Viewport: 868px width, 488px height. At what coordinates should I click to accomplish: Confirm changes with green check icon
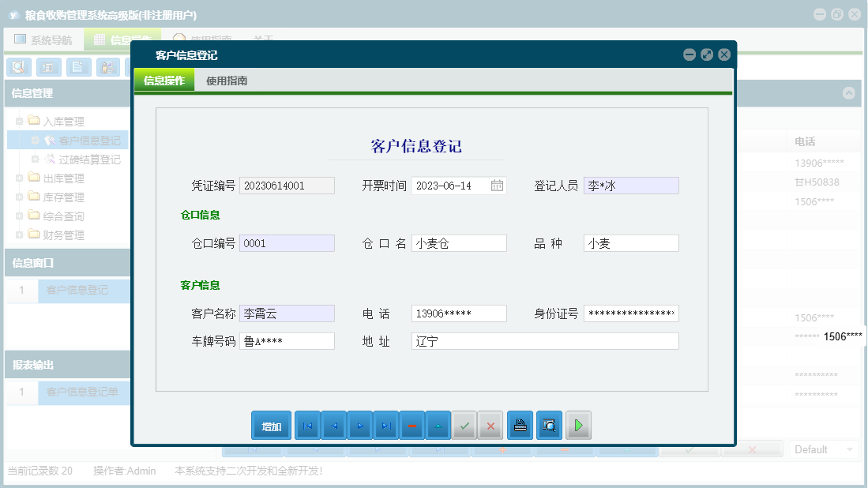click(464, 425)
